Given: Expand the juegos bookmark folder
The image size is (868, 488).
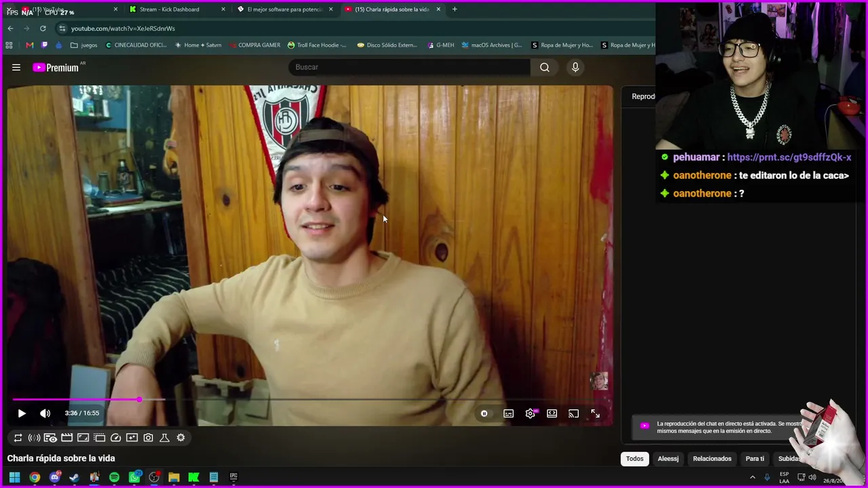Looking at the screenshot, I should pyautogui.click(x=84, y=45).
